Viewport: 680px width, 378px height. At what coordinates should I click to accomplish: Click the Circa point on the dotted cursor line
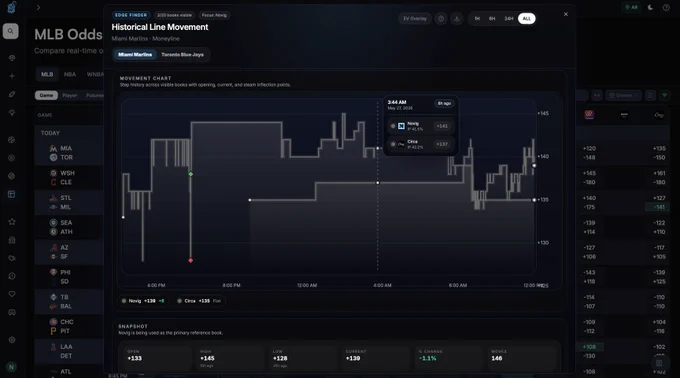coord(378,182)
